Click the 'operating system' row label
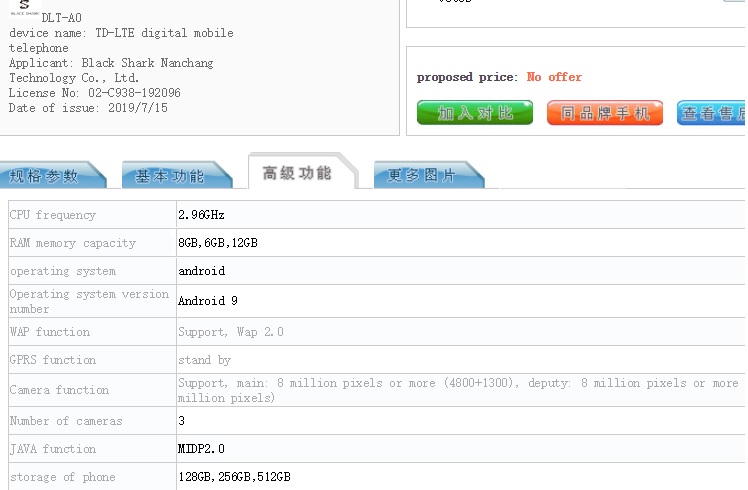Screen dimensions: 748x490 pyautogui.click(x=62, y=271)
